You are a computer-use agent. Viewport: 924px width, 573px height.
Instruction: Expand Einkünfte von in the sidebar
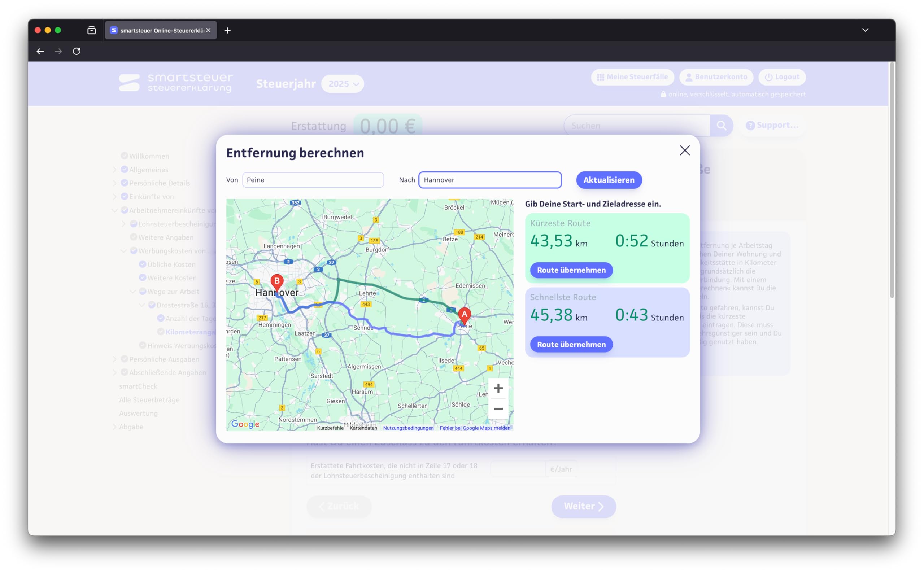pos(114,197)
